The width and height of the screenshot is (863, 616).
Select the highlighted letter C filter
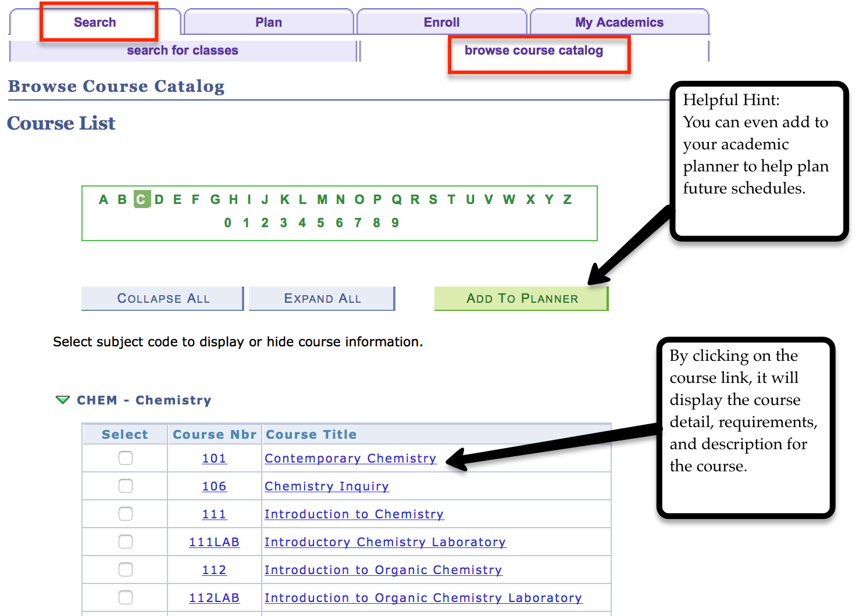pos(141,200)
